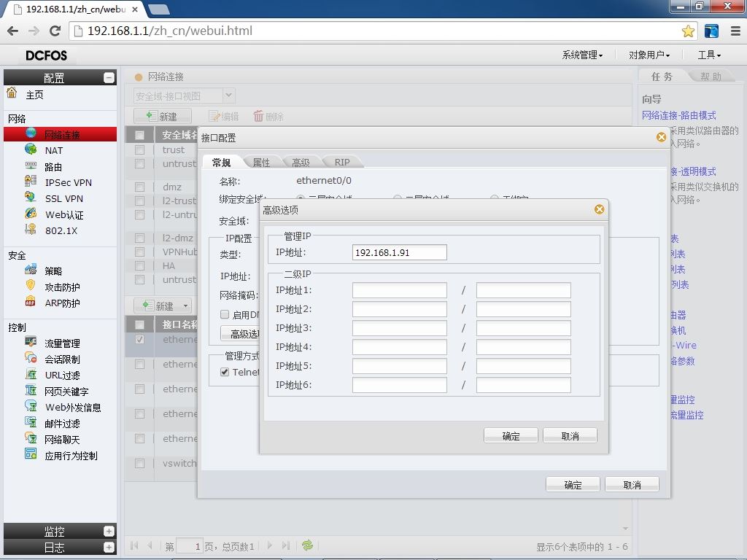The height and width of the screenshot is (560, 747).
Task: Select the 常规 tab
Action: [222, 163]
